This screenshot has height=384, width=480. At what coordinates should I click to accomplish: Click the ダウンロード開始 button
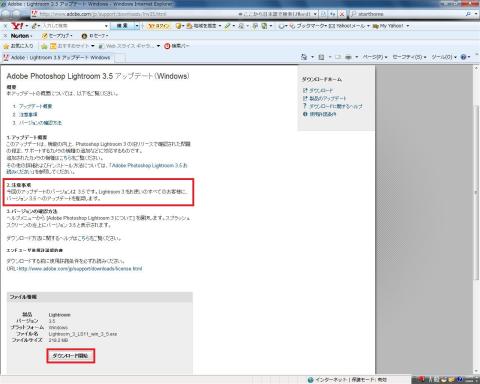[x=70, y=356]
